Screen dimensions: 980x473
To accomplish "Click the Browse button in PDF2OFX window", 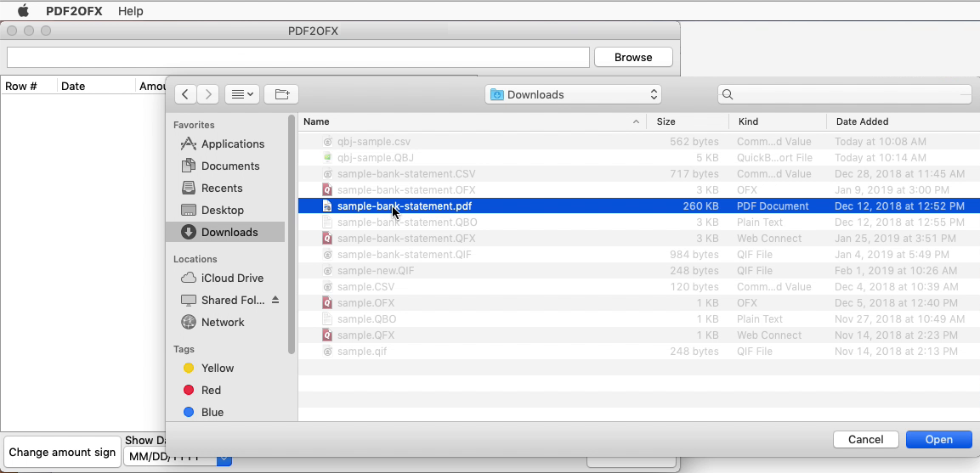I will coord(633,57).
